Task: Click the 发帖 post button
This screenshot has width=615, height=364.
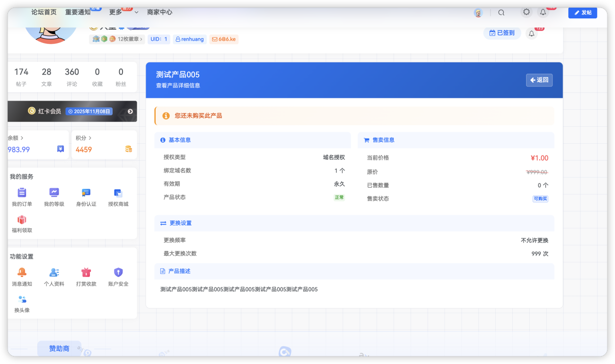Action: tap(582, 13)
